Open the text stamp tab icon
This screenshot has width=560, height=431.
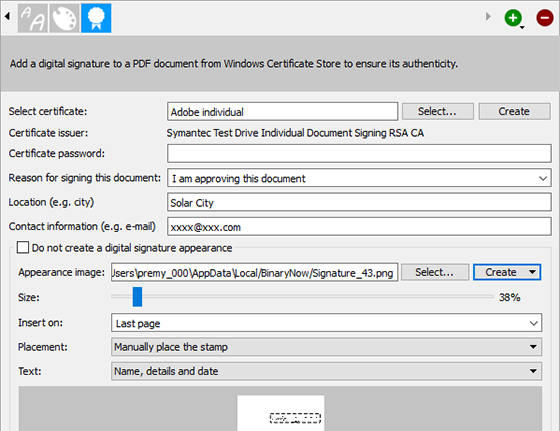(32, 18)
